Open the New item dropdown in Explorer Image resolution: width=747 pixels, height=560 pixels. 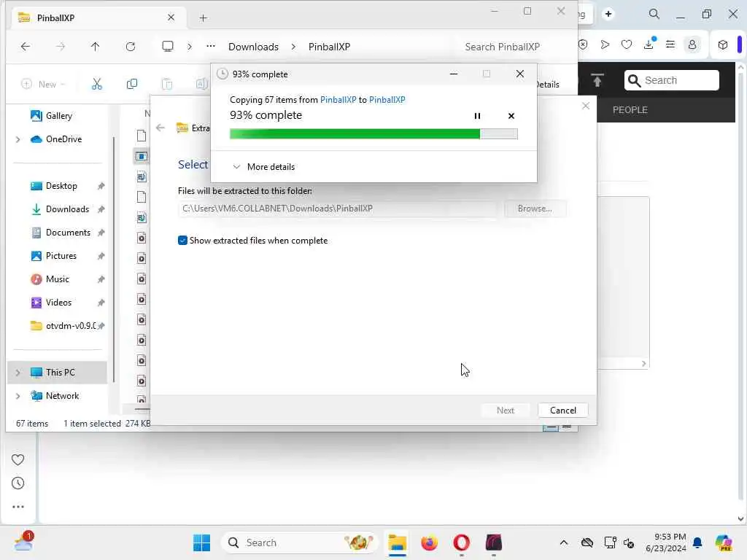[x=43, y=85]
